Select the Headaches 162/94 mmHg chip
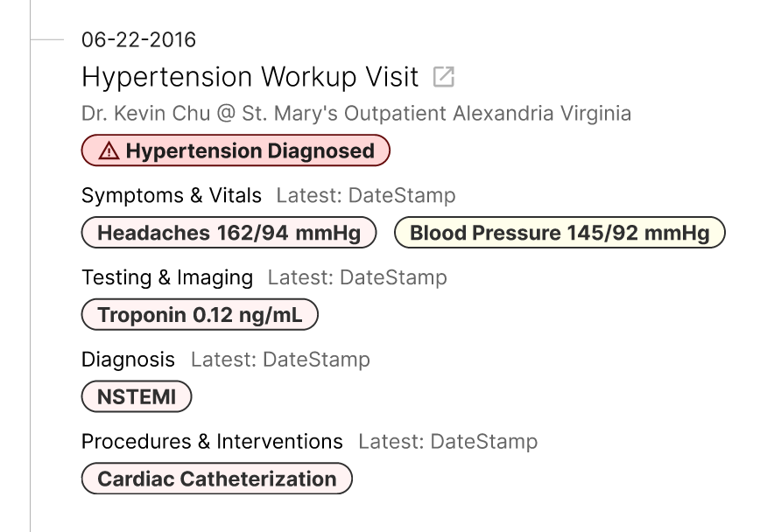Viewport: 760px width, 532px height. click(229, 233)
